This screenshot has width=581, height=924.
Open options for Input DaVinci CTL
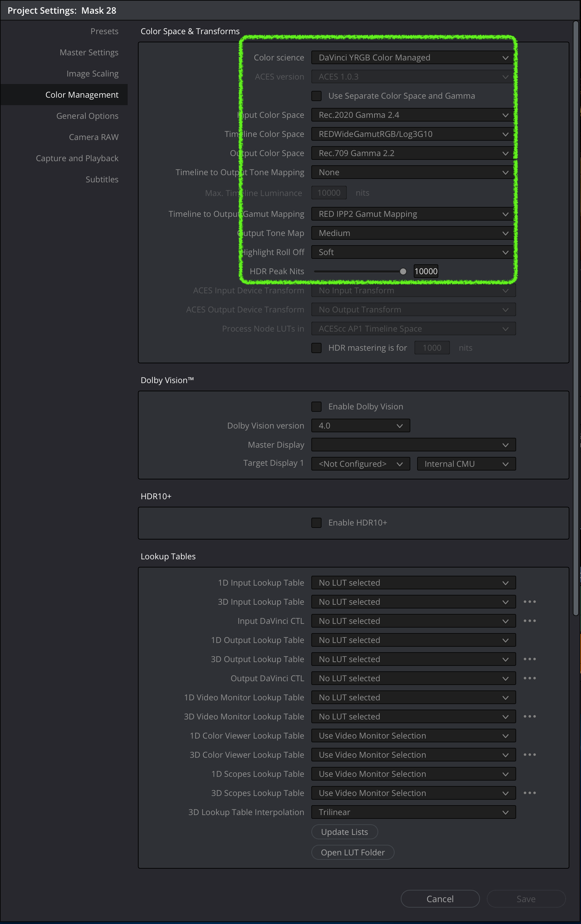coord(529,621)
